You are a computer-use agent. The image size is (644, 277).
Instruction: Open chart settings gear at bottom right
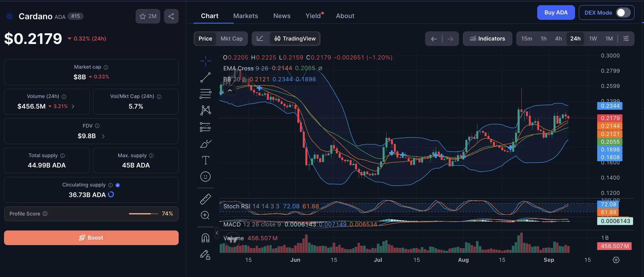[616, 260]
